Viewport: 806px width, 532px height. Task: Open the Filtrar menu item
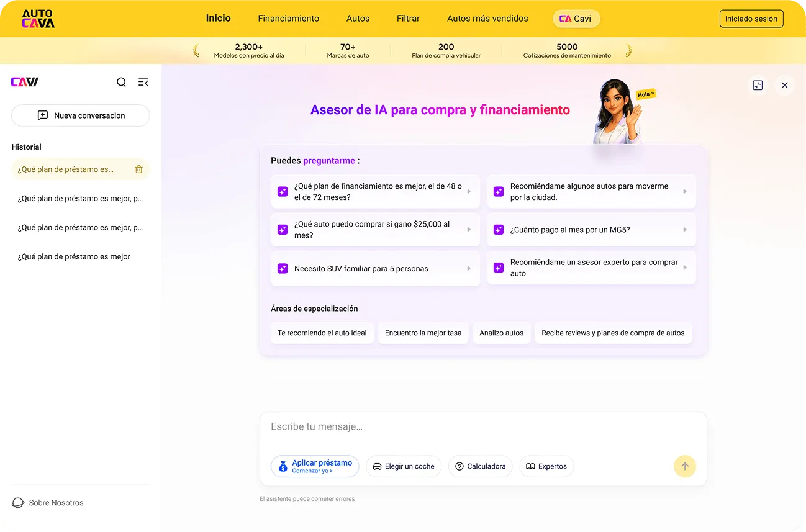pyautogui.click(x=409, y=19)
